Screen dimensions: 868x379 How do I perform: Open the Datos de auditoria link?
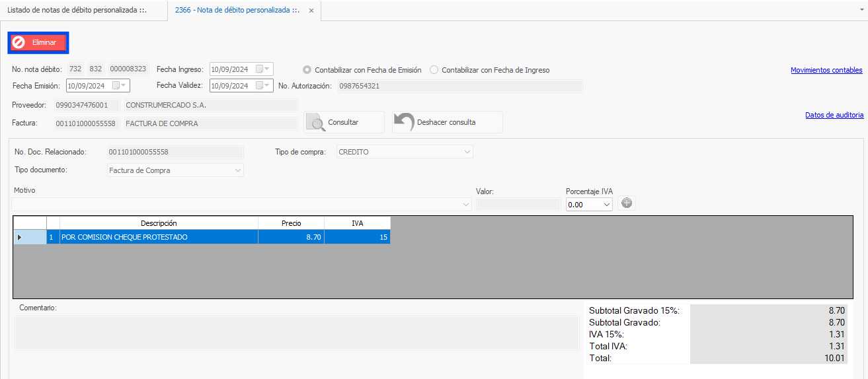(834, 115)
